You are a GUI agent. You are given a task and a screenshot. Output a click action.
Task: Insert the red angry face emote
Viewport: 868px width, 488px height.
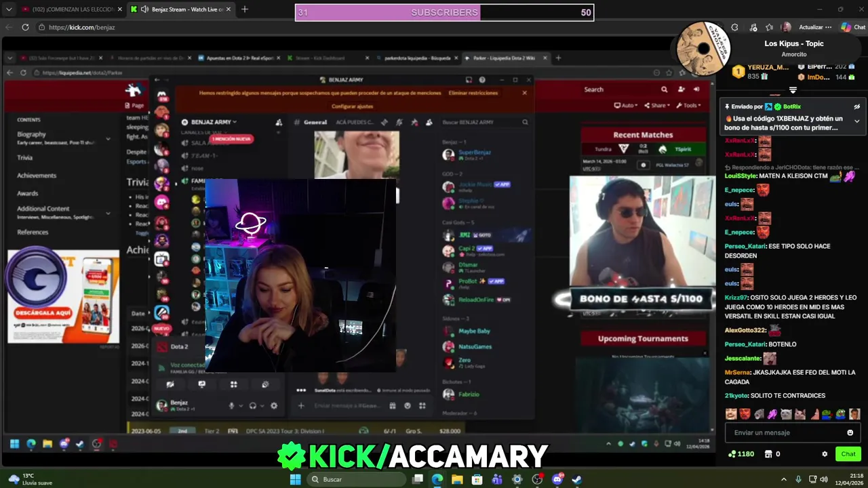745,414
